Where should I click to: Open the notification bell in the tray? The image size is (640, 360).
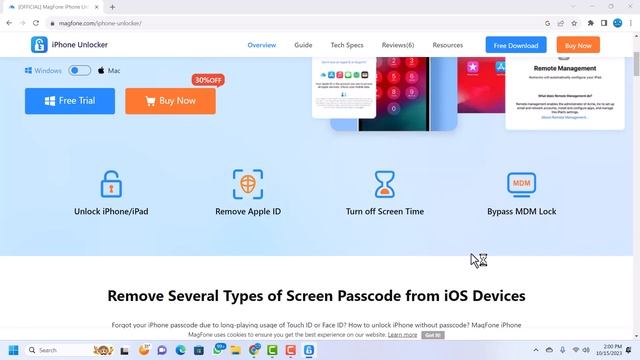coord(629,350)
